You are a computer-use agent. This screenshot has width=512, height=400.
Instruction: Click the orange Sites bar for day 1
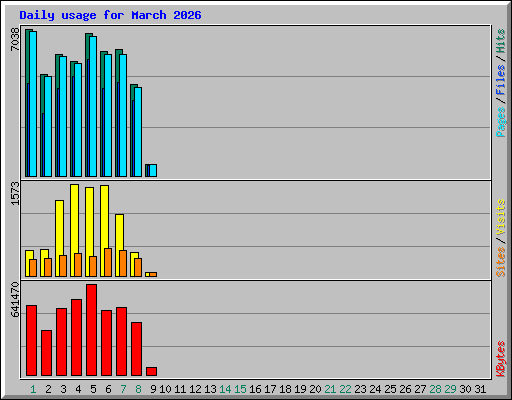coord(33,268)
